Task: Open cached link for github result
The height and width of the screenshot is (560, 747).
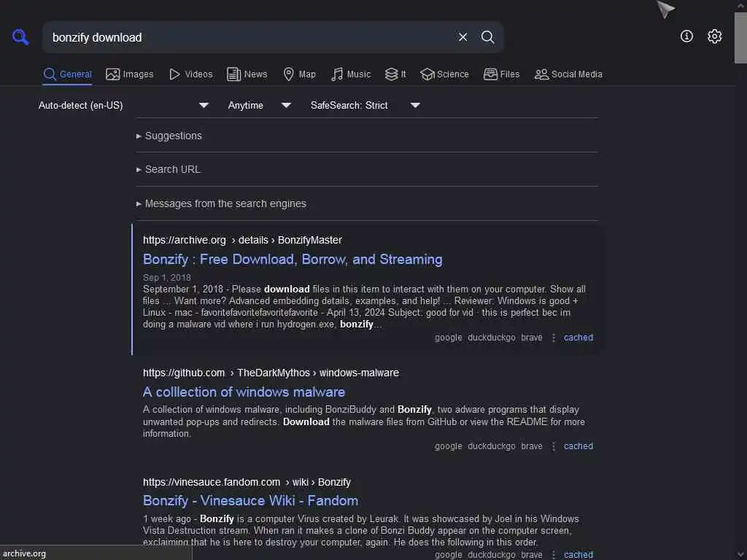Action: pyautogui.click(x=578, y=446)
